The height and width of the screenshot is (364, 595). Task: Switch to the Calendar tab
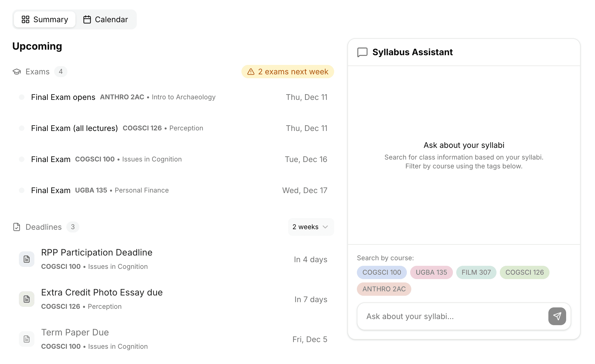point(106,19)
